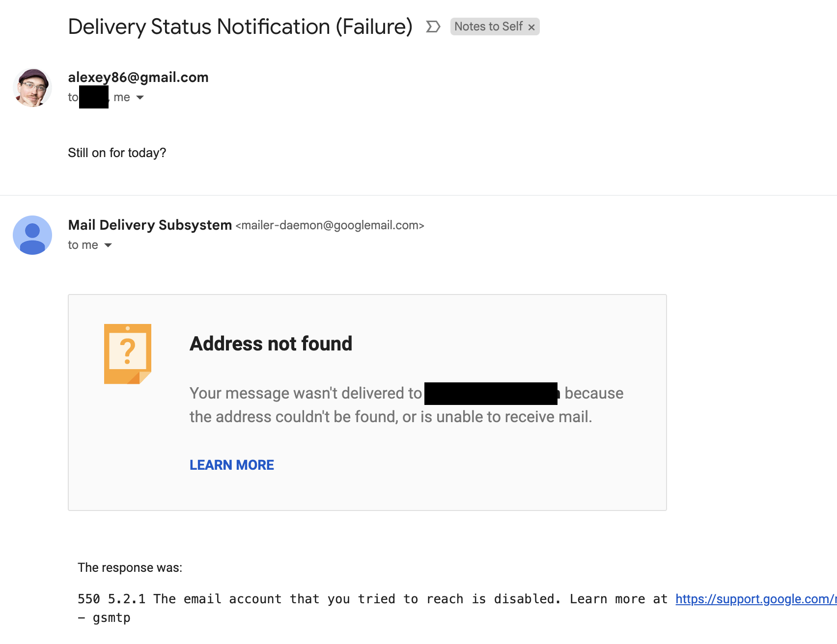Click "The response was:" text
Screen dimensions: 837x644
coord(130,567)
